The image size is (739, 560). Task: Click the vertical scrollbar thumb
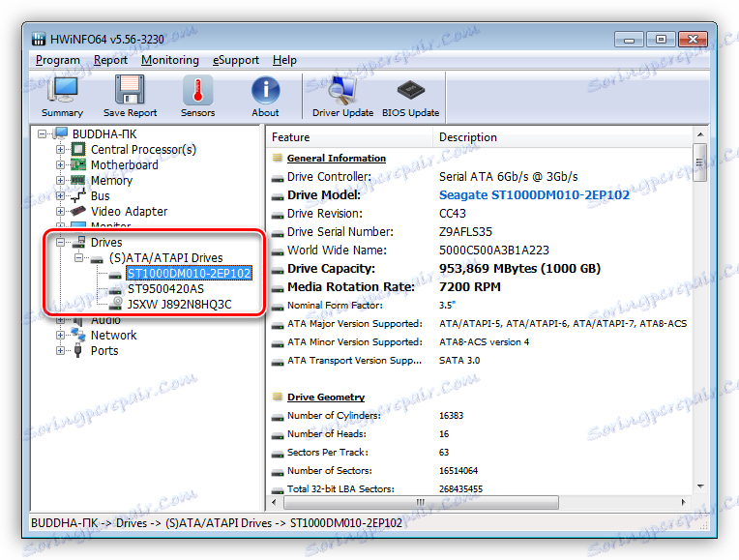(x=700, y=162)
